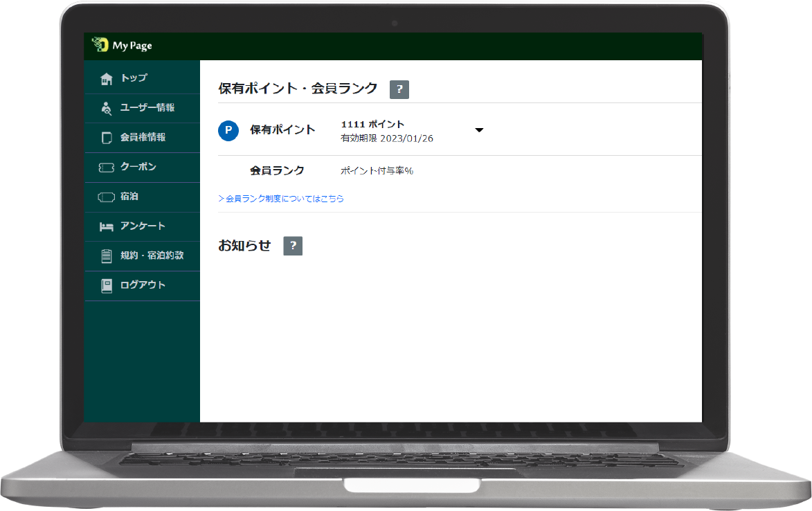
Task: Click the house icon beside トップ
Action: click(x=106, y=79)
